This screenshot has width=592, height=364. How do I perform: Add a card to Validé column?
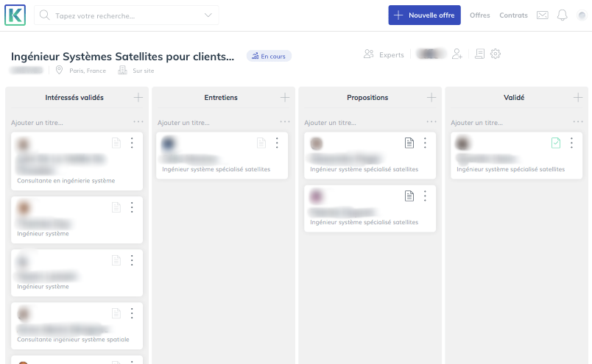pyautogui.click(x=578, y=97)
